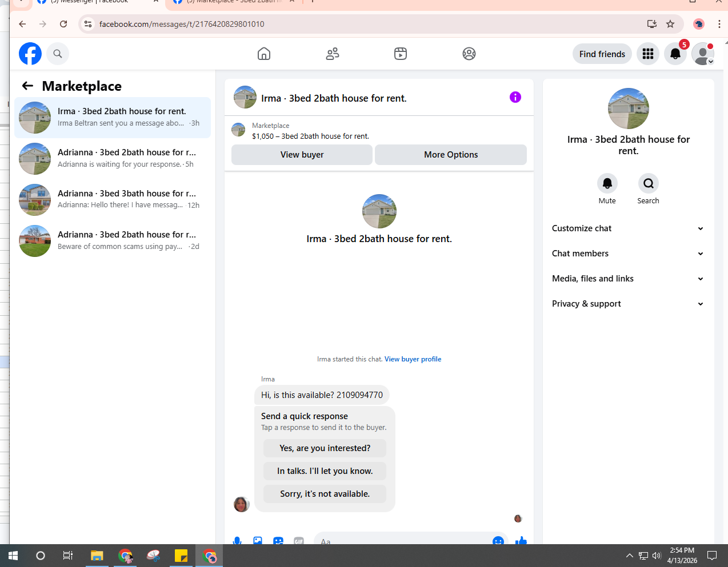Image resolution: width=728 pixels, height=567 pixels.
Task: Send quick response Yes, are you interested?
Action: [x=325, y=448]
